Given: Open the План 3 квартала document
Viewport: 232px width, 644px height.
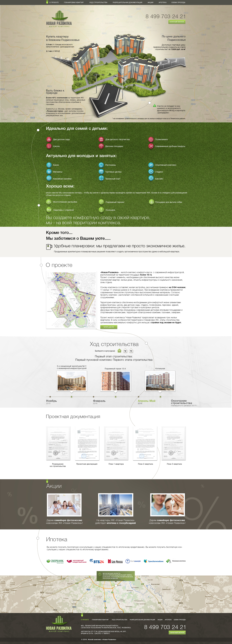Looking at the screenshot, I should [174, 443].
